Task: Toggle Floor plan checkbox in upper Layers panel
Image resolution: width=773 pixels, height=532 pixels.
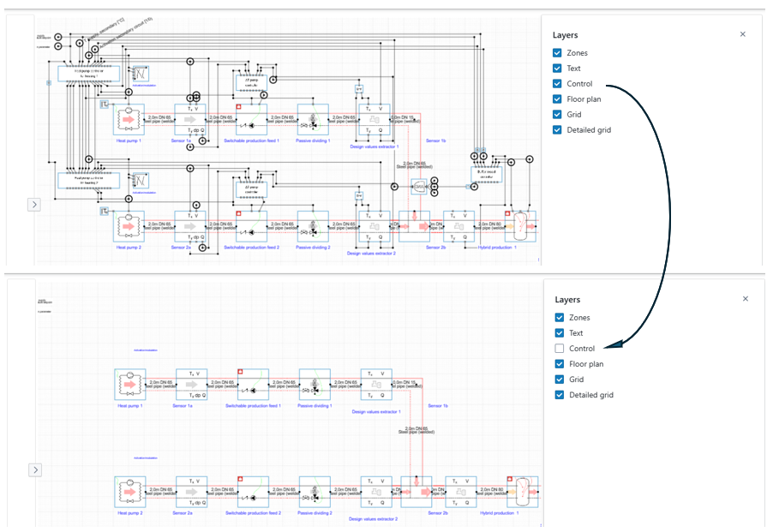Action: coord(558,99)
